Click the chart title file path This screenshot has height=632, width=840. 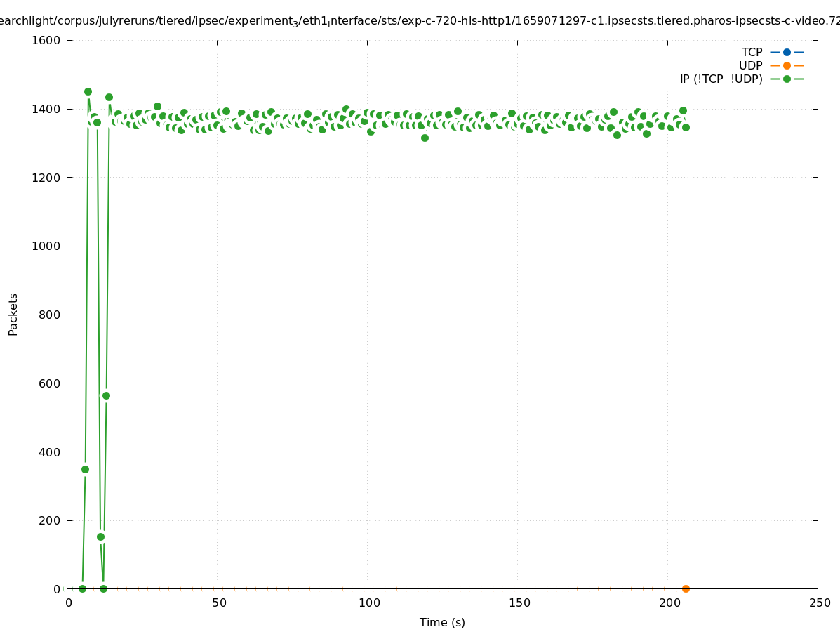(420, 21)
